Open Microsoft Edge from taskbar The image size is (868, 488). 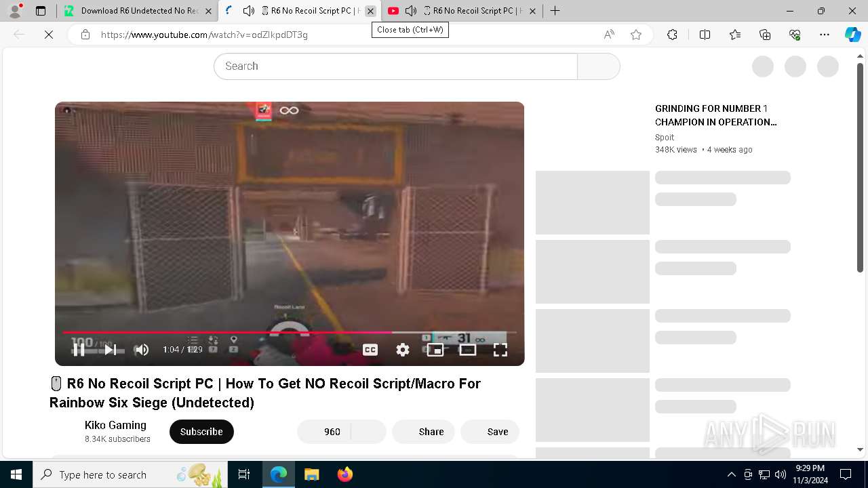point(279,474)
